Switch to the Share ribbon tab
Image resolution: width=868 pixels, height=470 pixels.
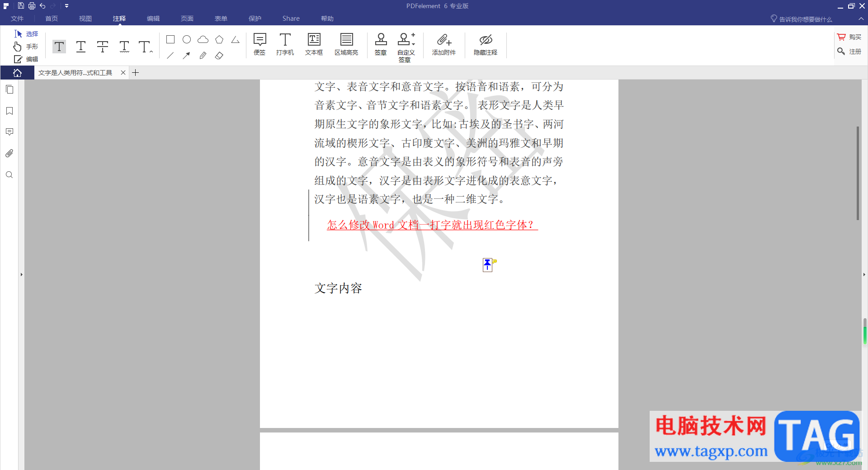click(x=291, y=19)
